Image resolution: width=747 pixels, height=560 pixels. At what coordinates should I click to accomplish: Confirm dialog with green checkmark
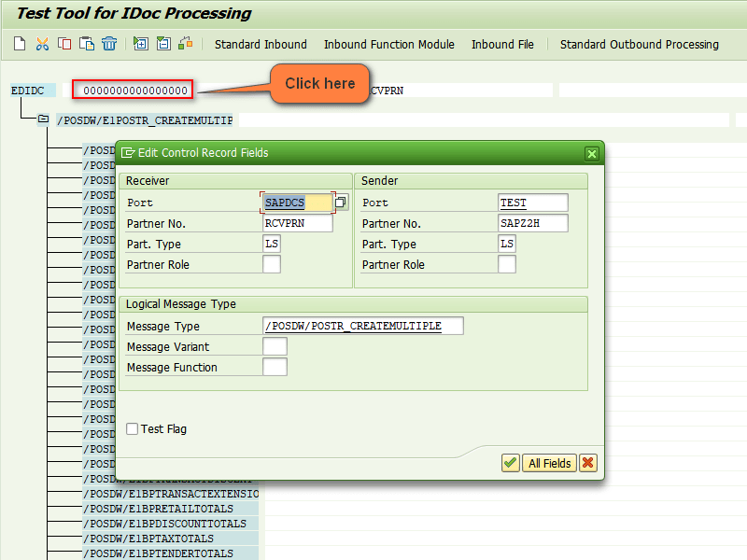pyautogui.click(x=510, y=463)
